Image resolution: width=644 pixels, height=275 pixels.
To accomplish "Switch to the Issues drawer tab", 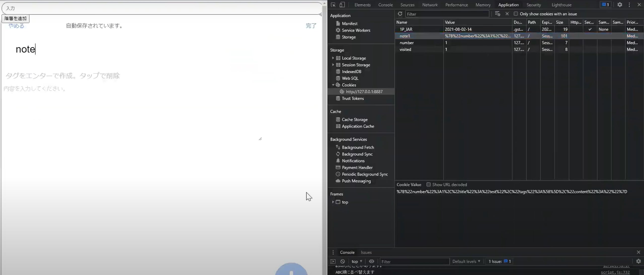I will tap(366, 252).
